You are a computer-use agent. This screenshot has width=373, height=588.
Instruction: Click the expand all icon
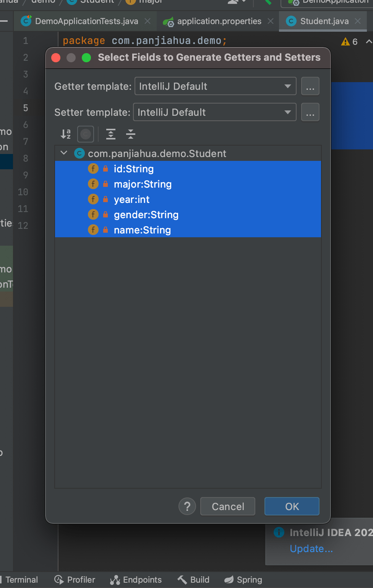tap(111, 134)
